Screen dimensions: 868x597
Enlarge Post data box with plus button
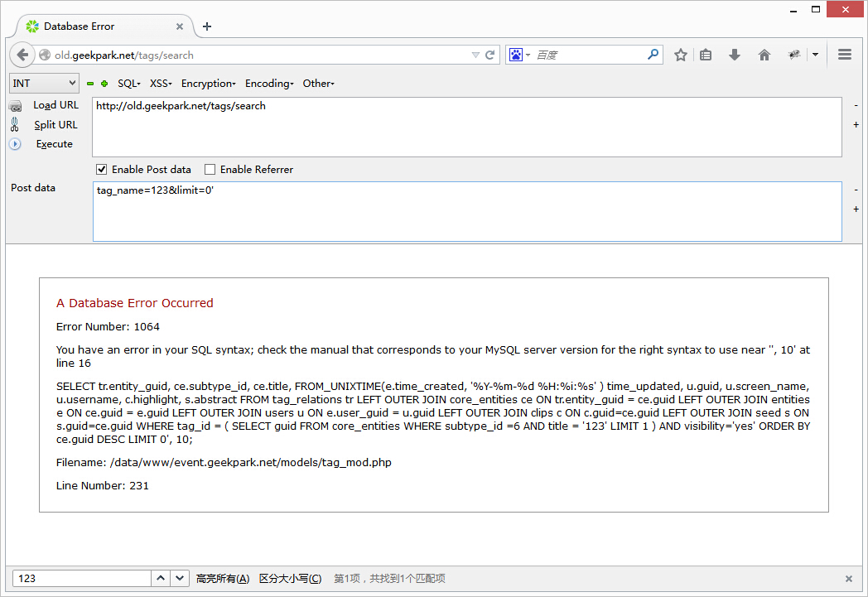pos(856,209)
